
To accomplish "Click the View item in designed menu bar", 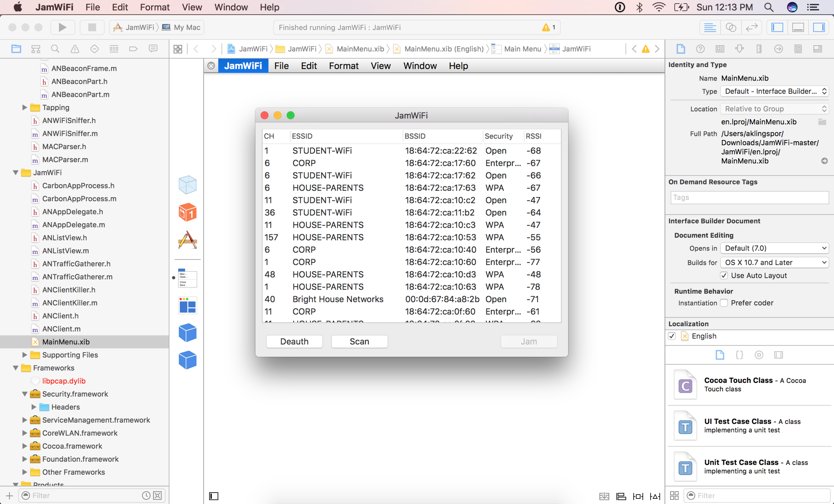I will tap(380, 66).
